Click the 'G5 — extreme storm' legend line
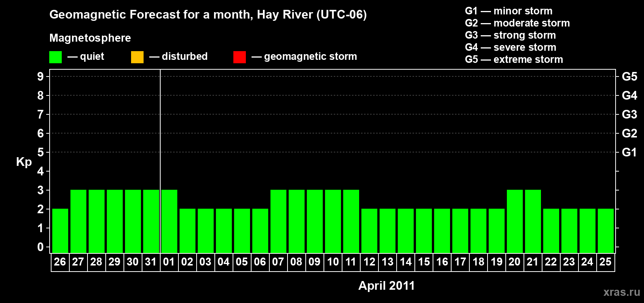 (x=514, y=59)
